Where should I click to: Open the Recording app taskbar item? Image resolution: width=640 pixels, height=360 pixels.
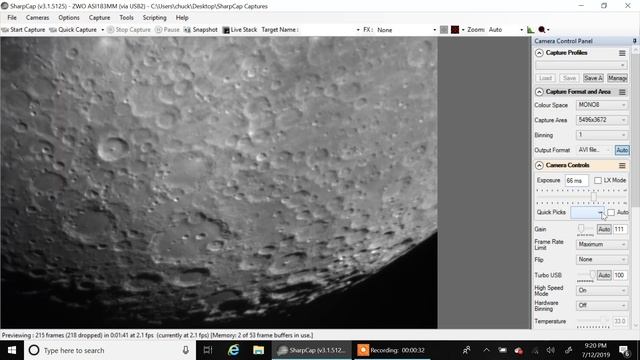click(392, 350)
